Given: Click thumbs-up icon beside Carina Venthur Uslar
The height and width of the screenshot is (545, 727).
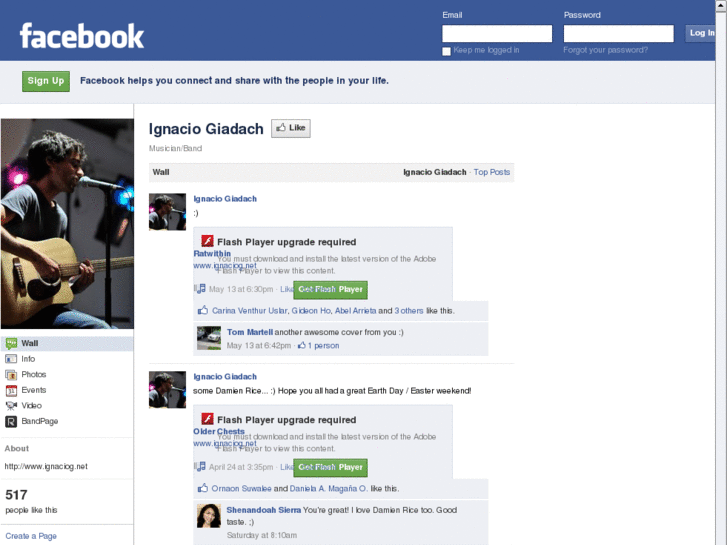Looking at the screenshot, I should pyautogui.click(x=203, y=310).
